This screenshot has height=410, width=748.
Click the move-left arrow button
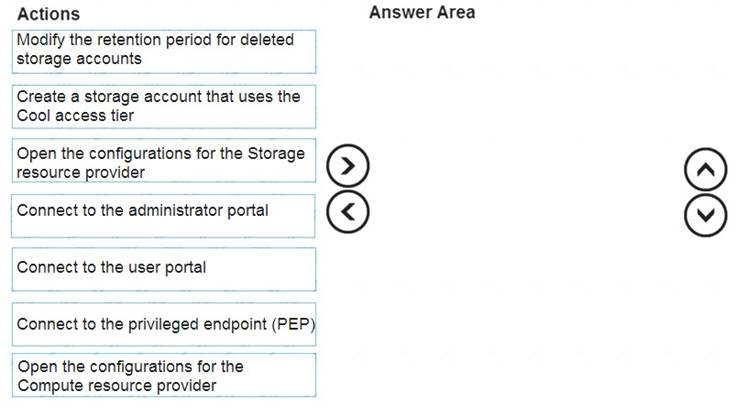coord(348,211)
